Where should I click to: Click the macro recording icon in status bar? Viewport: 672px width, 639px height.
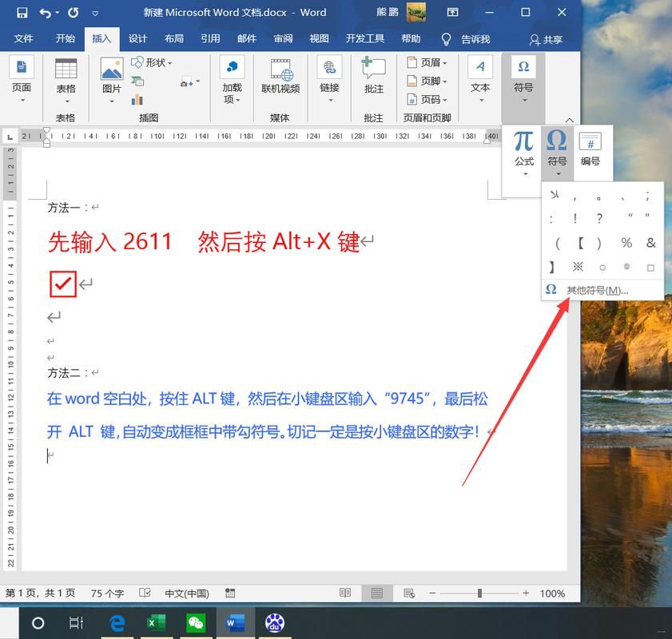tap(230, 593)
